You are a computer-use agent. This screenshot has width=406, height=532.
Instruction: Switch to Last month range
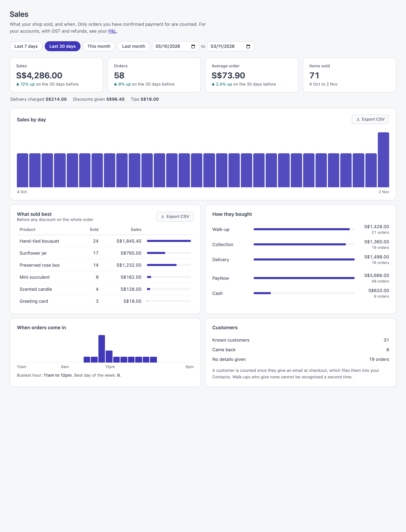pyautogui.click(x=134, y=46)
